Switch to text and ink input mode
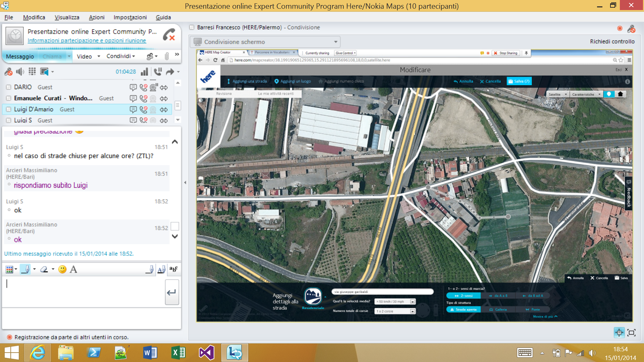Viewport: 644px width, 362px height. click(x=162, y=269)
